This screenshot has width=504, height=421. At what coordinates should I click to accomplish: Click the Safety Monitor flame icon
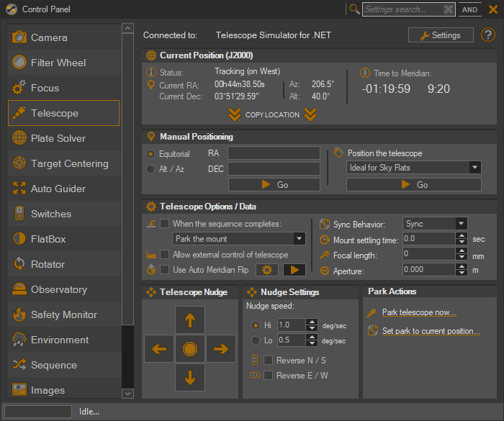point(19,314)
